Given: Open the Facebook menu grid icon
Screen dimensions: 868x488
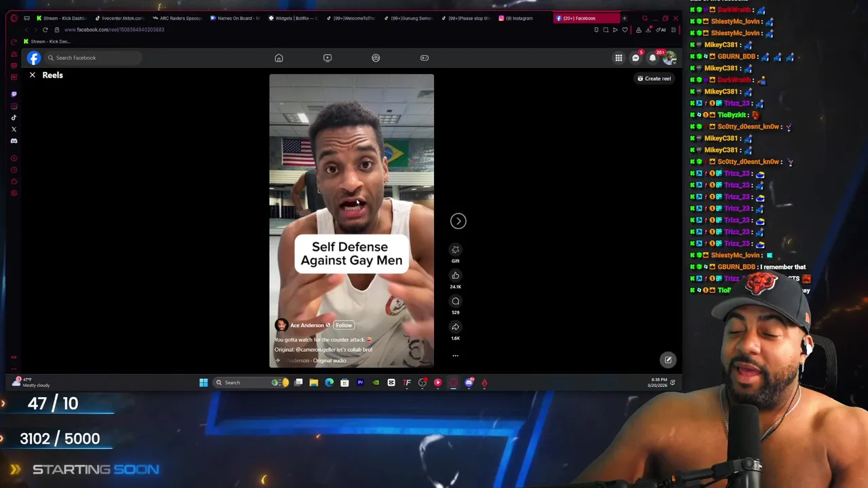Looking at the screenshot, I should 618,58.
